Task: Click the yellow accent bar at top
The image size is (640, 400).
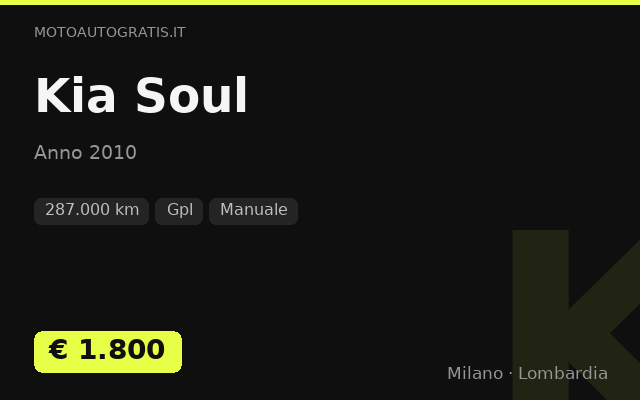Action: pos(320,2)
